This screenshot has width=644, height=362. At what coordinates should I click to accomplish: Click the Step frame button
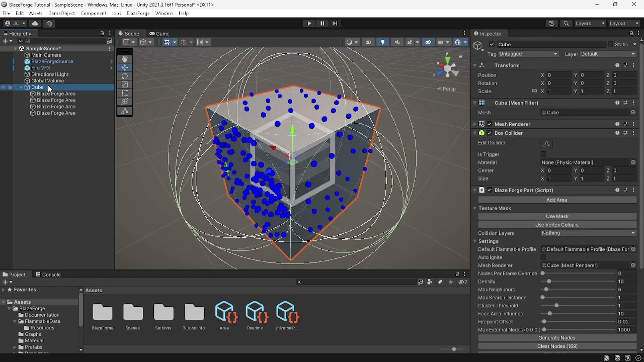point(335,24)
